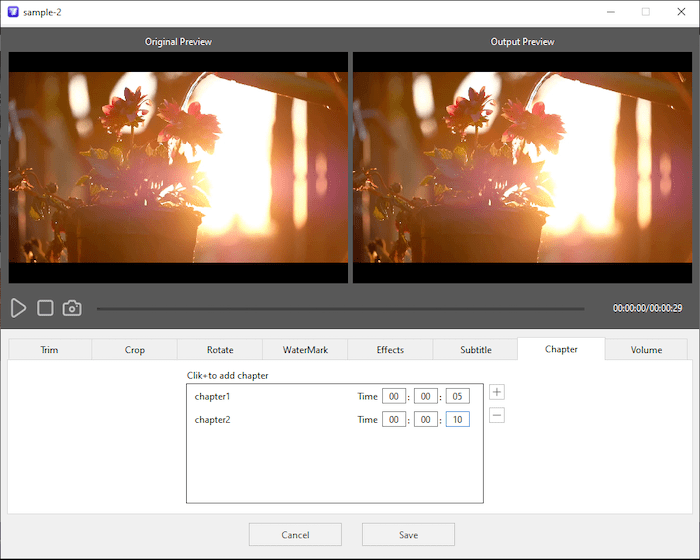This screenshot has width=700, height=560.
Task: Click the app logo in the title bar
Action: (x=13, y=12)
